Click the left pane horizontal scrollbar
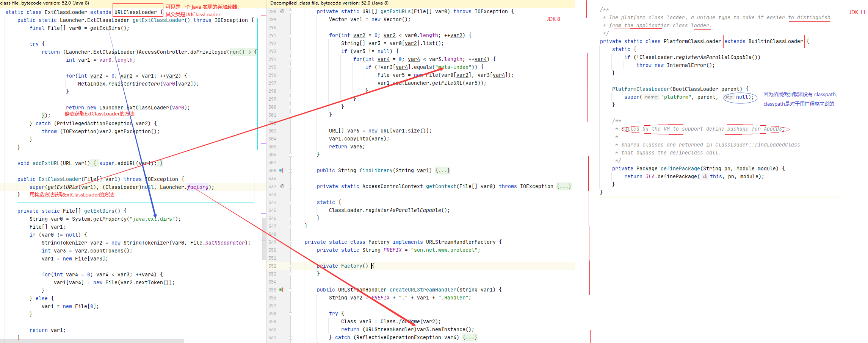The height and width of the screenshot is (343, 868). 92,341
